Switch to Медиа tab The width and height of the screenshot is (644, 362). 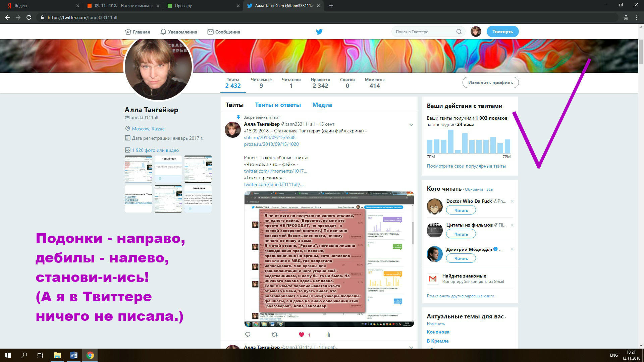[x=322, y=105]
